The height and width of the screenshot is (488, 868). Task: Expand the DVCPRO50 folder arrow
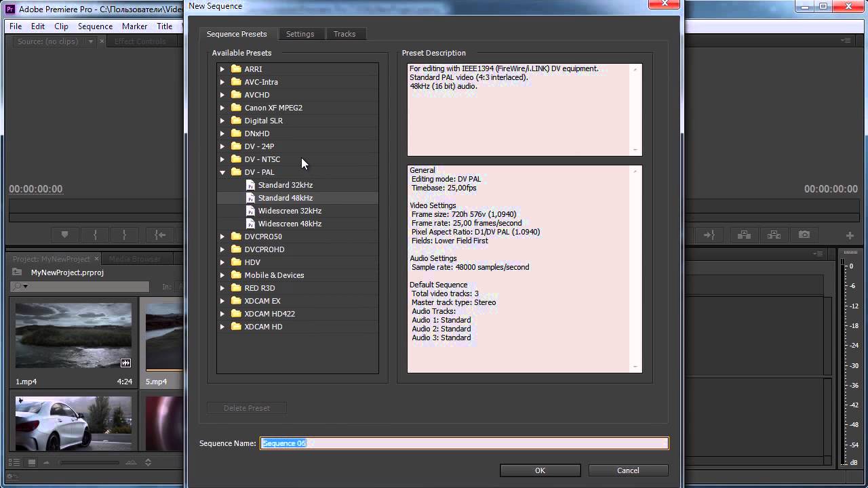pyautogui.click(x=222, y=237)
